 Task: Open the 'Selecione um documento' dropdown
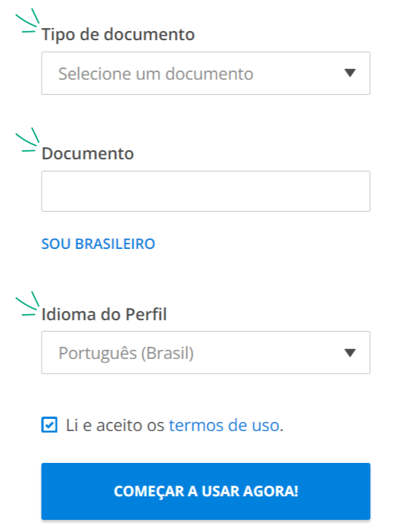pos(205,74)
